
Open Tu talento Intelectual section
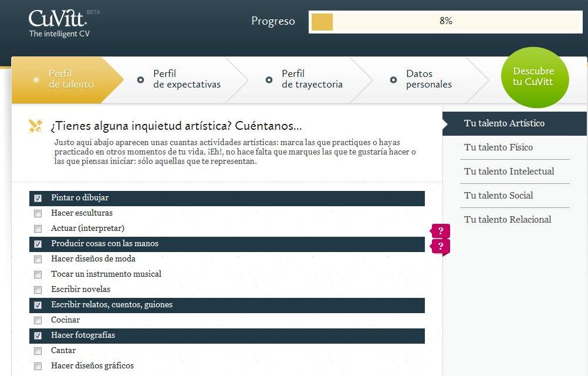(x=509, y=172)
